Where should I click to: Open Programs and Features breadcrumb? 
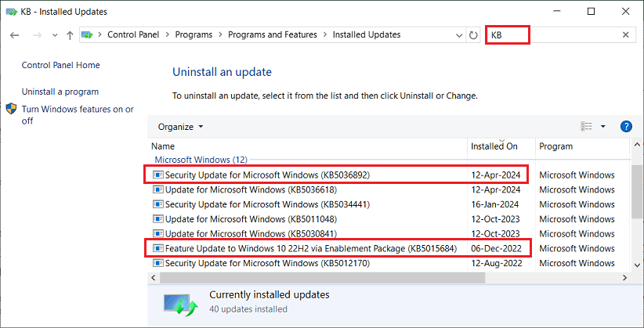click(273, 35)
